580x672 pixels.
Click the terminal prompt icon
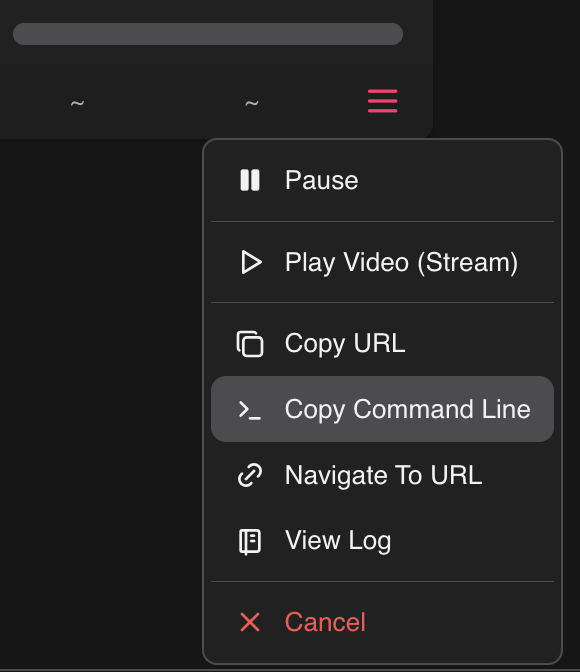[250, 410]
